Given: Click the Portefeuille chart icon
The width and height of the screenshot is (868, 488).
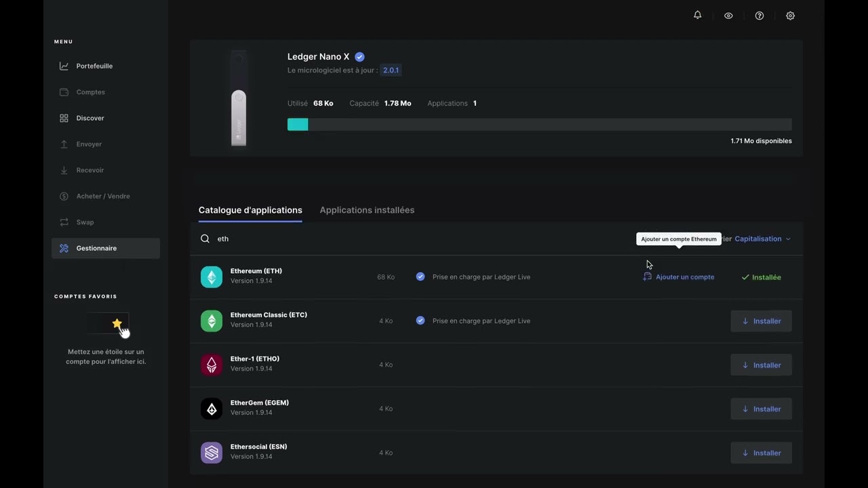Looking at the screenshot, I should click(x=64, y=66).
